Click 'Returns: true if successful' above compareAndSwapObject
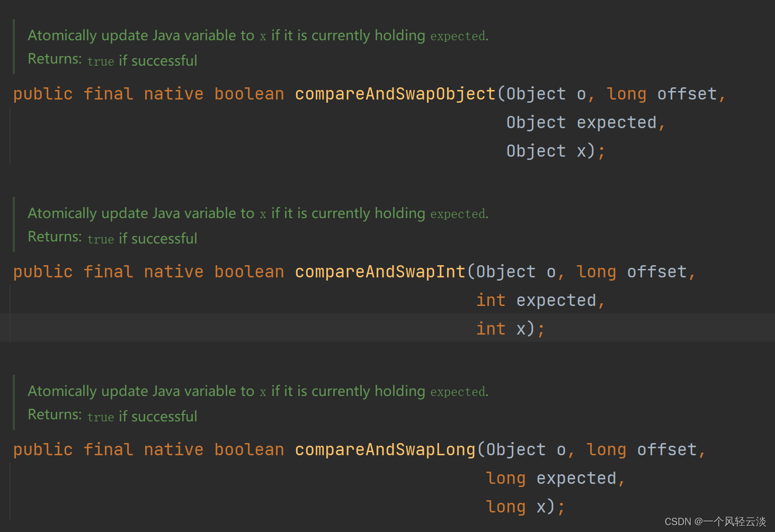Viewport: 775px width, 532px height. (x=112, y=60)
